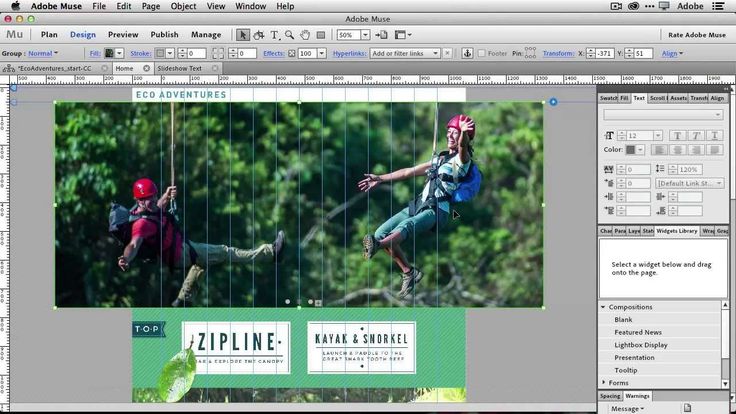The width and height of the screenshot is (736, 414).
Task: Justify text in Text panel
Action: [714, 150]
